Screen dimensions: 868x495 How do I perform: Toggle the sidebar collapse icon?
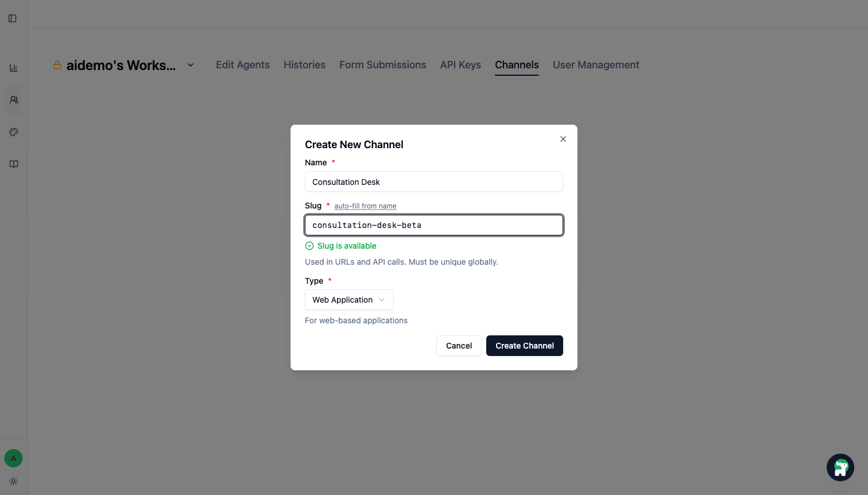click(13, 18)
